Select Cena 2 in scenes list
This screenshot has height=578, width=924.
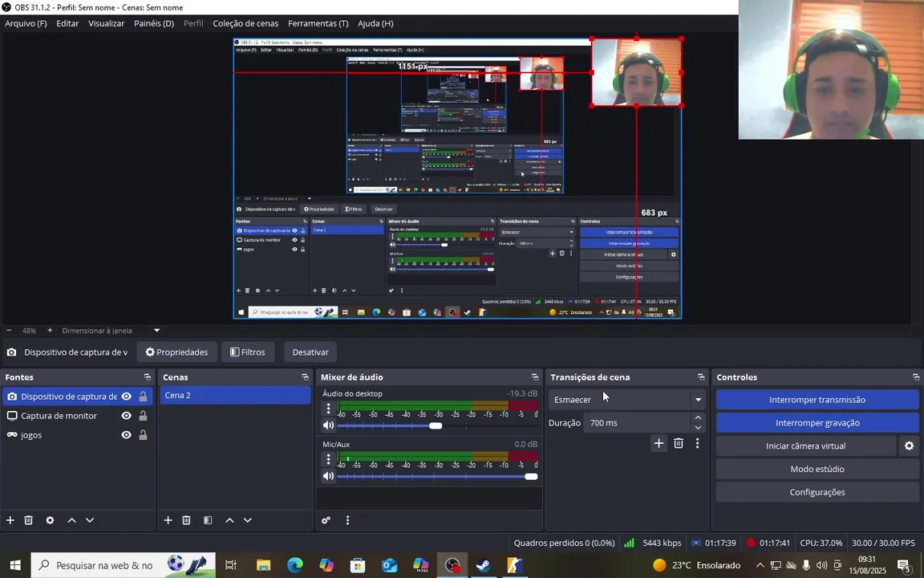(235, 395)
